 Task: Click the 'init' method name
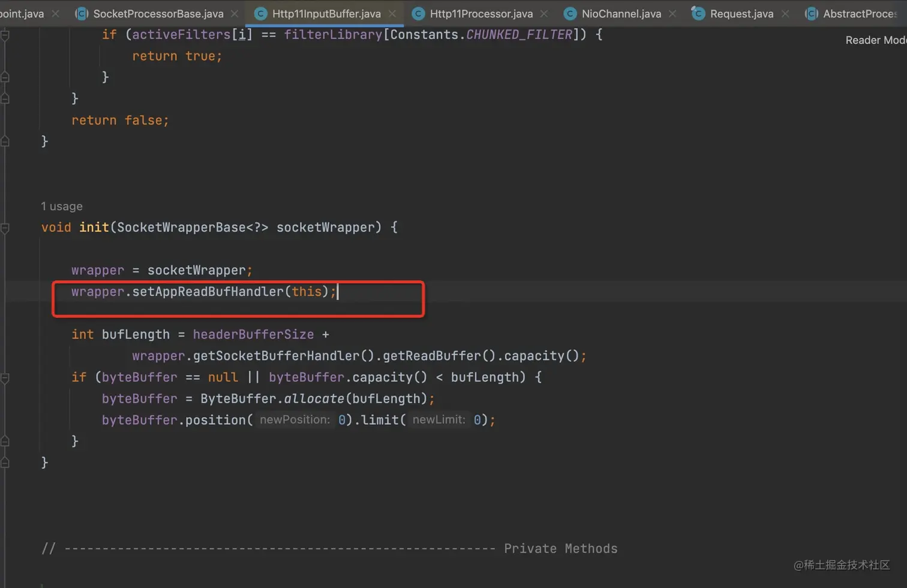pyautogui.click(x=94, y=227)
